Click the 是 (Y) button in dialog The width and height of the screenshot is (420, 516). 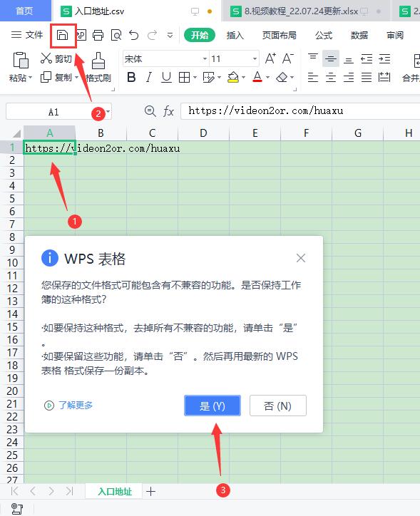point(212,406)
